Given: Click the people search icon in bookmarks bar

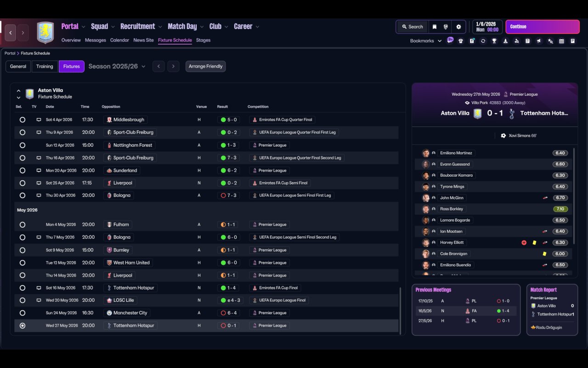Looking at the screenshot, I should pyautogui.click(x=517, y=41).
